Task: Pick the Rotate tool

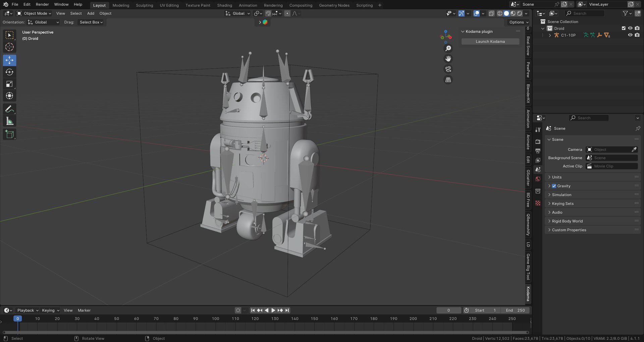Action: pos(9,72)
